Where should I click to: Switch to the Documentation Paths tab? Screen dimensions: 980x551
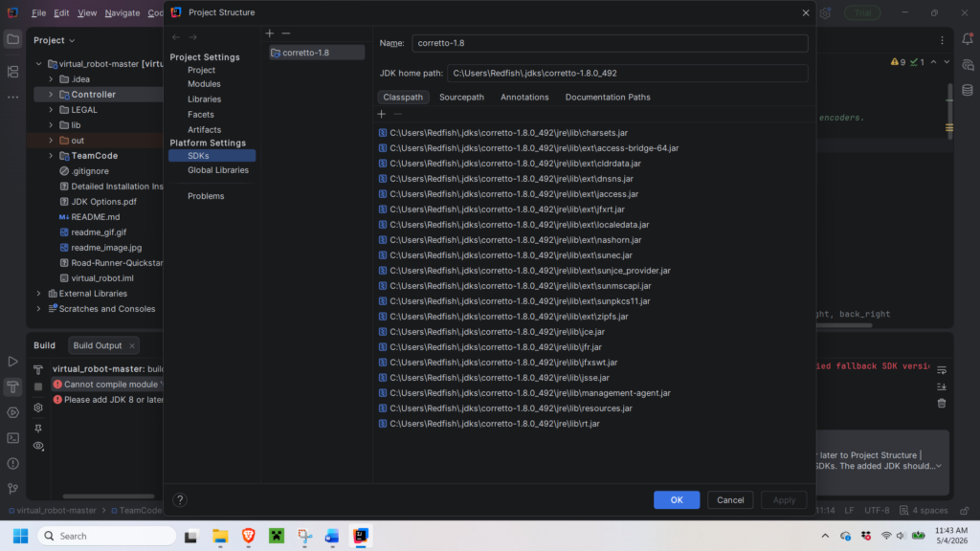coord(608,97)
